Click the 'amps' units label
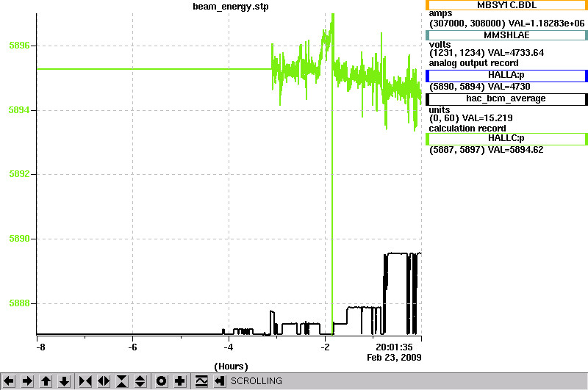 click(440, 13)
